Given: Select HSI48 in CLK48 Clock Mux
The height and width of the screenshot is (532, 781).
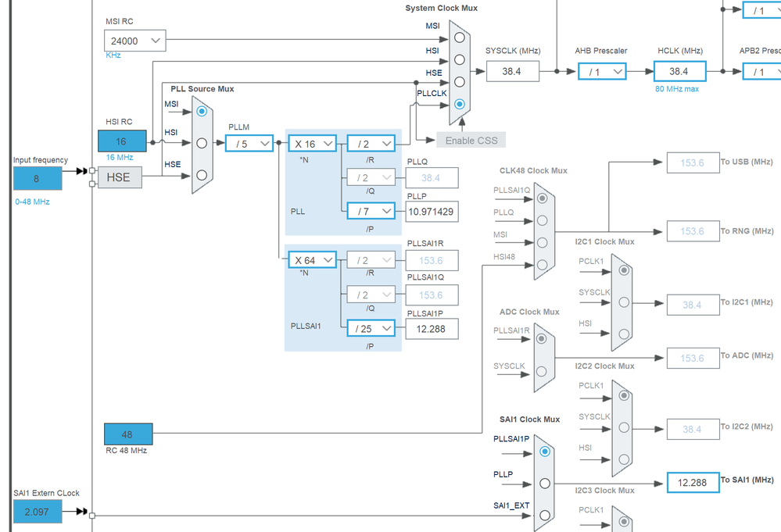Looking at the screenshot, I should pos(543,265).
